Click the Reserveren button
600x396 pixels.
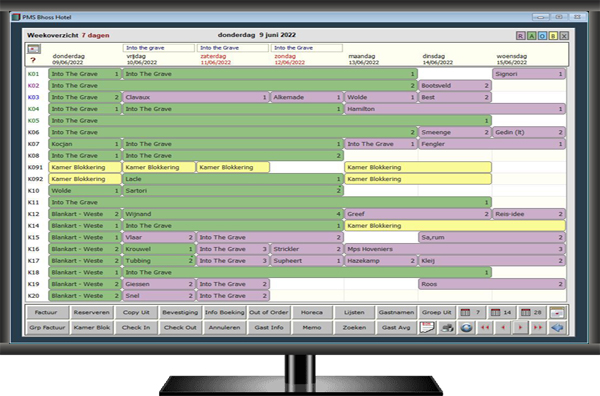[91, 313]
